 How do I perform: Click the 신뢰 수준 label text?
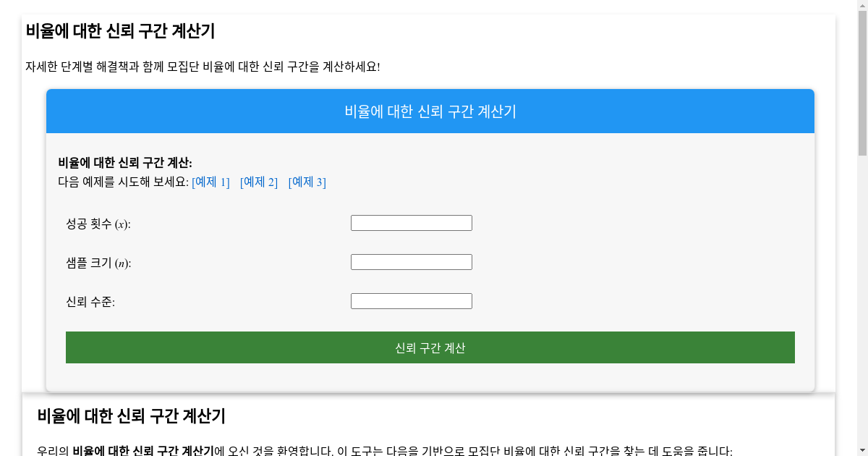tap(90, 303)
